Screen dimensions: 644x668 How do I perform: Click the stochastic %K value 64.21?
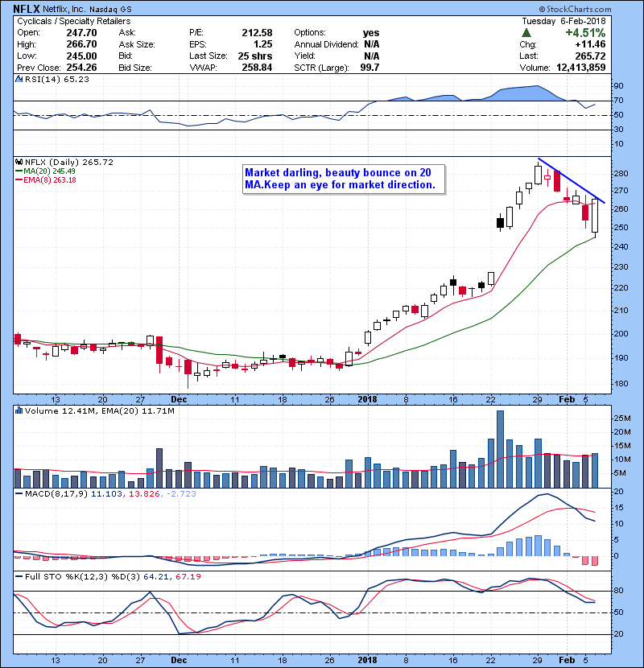tap(155, 576)
